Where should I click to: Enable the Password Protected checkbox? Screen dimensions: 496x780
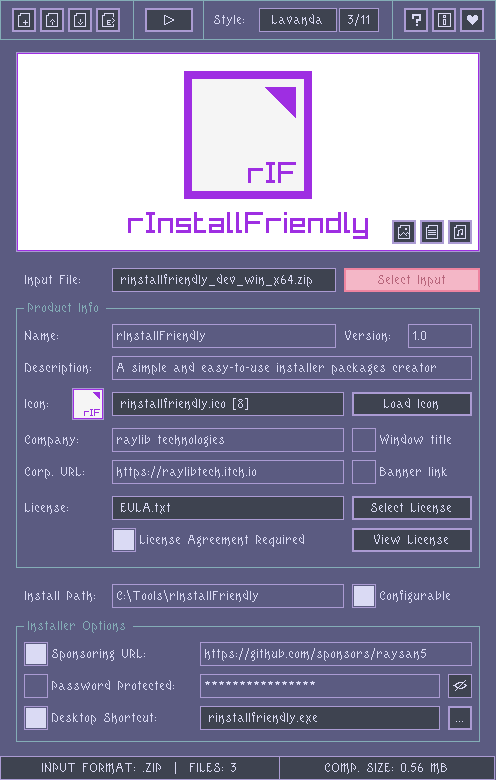[x=36, y=686]
